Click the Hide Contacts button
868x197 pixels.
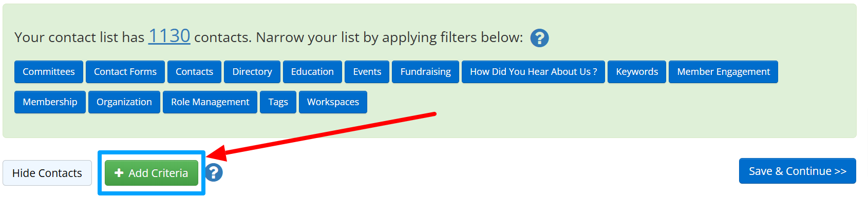point(47,173)
